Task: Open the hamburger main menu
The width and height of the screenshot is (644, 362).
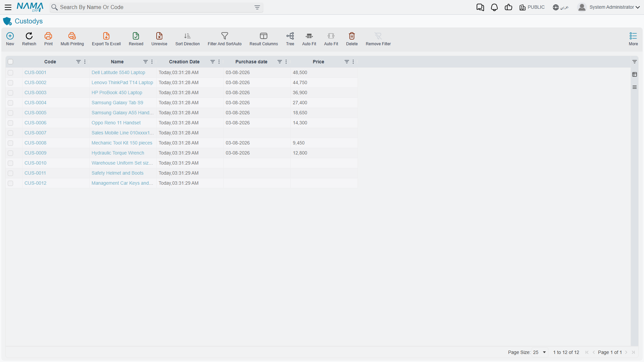Action: (x=8, y=7)
